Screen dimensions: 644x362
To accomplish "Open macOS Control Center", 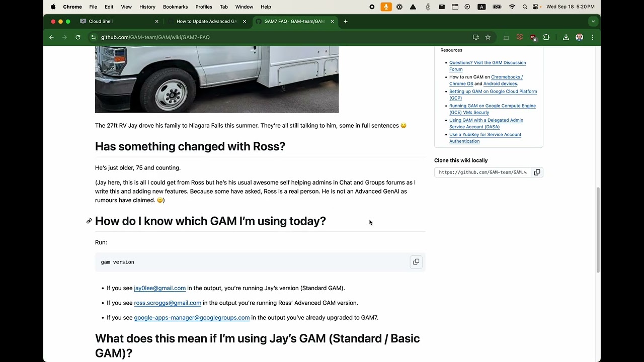I will point(536,7).
